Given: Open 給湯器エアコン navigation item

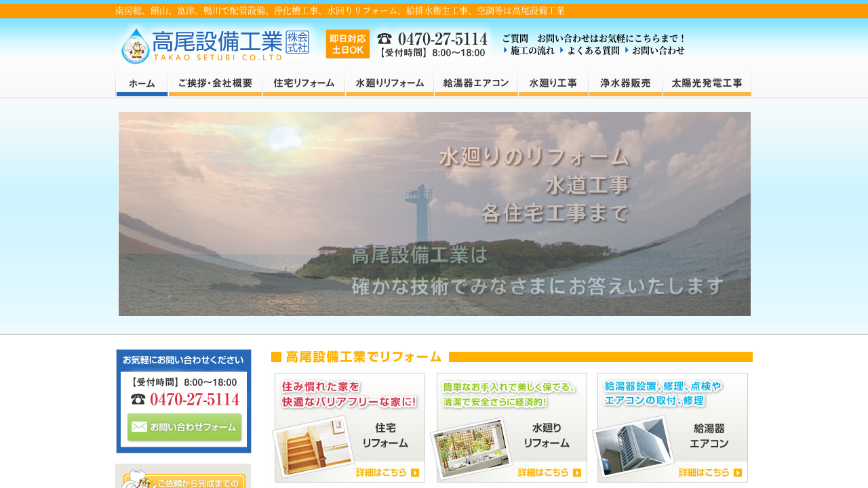Looking at the screenshot, I should (x=476, y=83).
